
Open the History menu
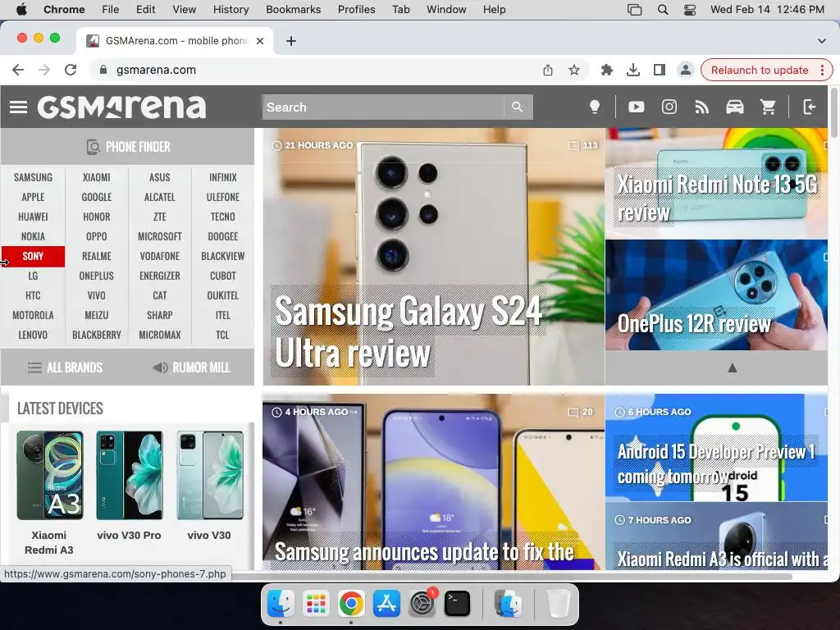click(231, 10)
